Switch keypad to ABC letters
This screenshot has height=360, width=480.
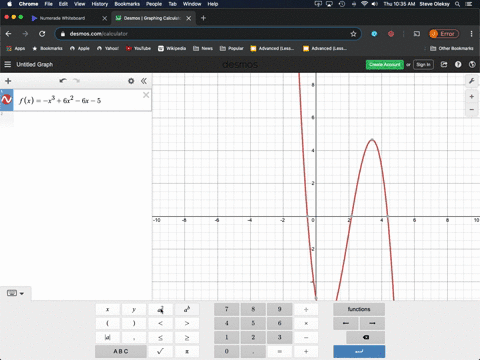point(121,351)
